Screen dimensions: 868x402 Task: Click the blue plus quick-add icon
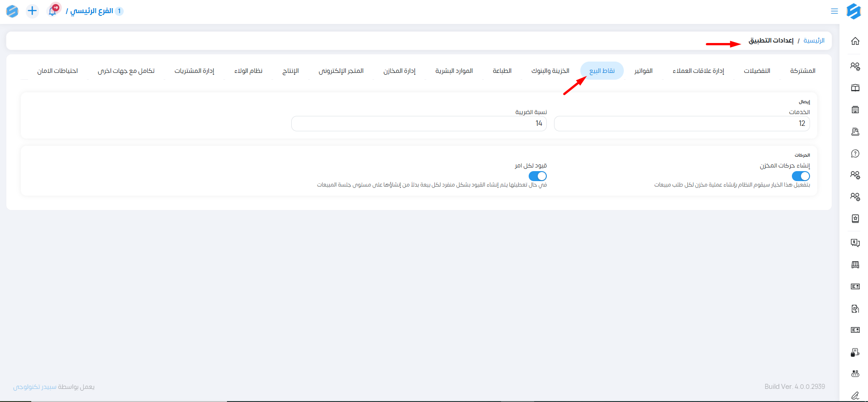pyautogui.click(x=32, y=11)
